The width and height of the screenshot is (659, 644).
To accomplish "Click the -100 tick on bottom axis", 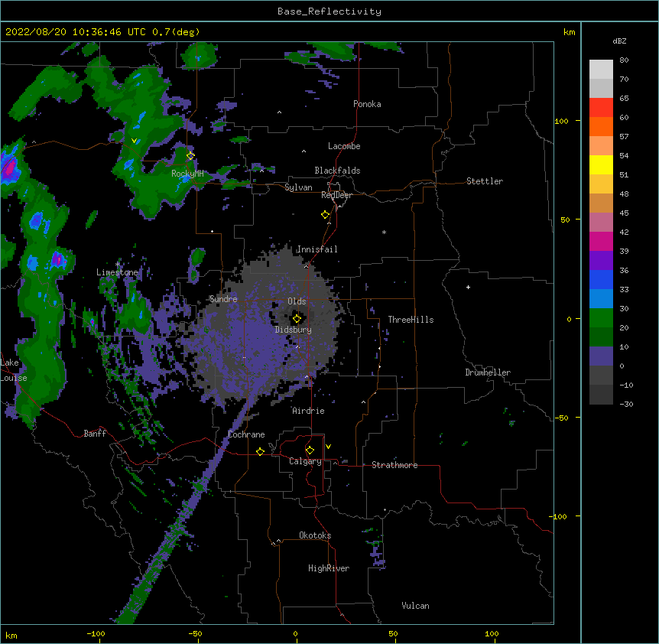I will 96,633.
